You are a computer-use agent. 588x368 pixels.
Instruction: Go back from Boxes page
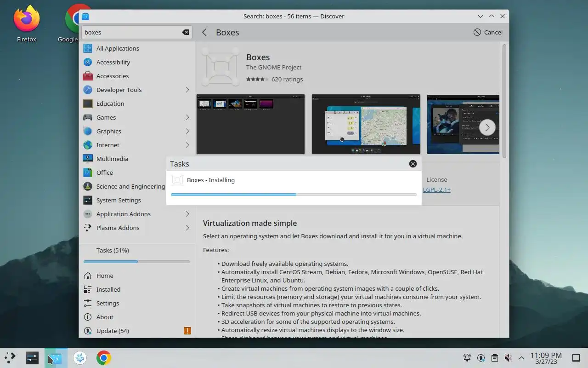204,32
